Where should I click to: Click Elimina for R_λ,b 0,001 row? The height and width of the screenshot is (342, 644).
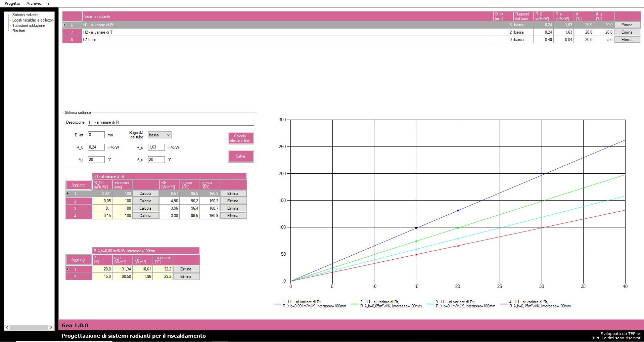point(233,194)
